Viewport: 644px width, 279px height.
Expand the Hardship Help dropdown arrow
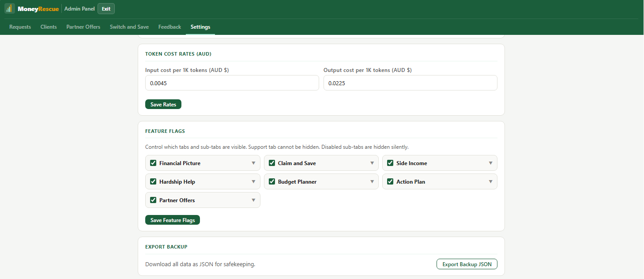tap(253, 181)
